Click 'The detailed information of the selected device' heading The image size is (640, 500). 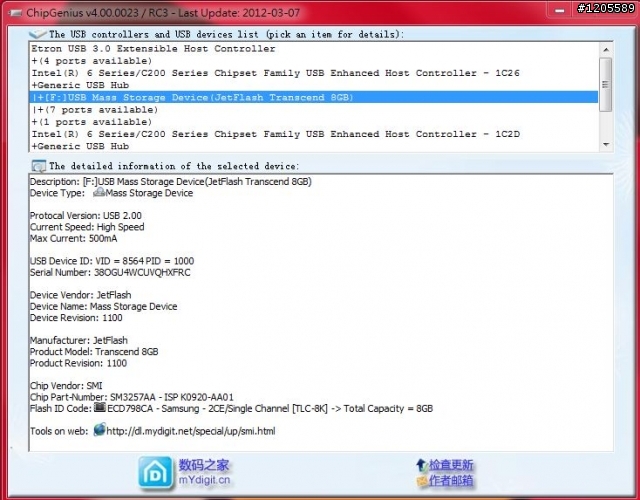click(174, 166)
